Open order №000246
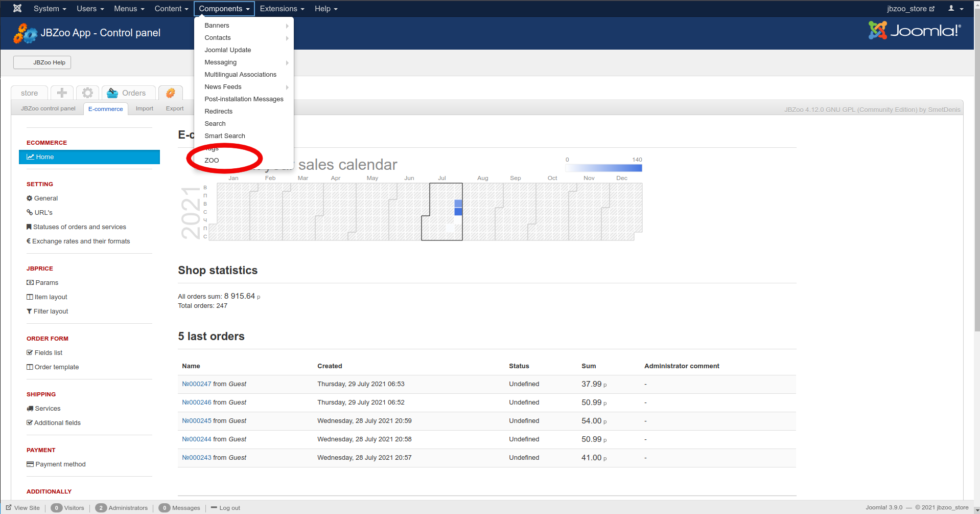 [196, 403]
